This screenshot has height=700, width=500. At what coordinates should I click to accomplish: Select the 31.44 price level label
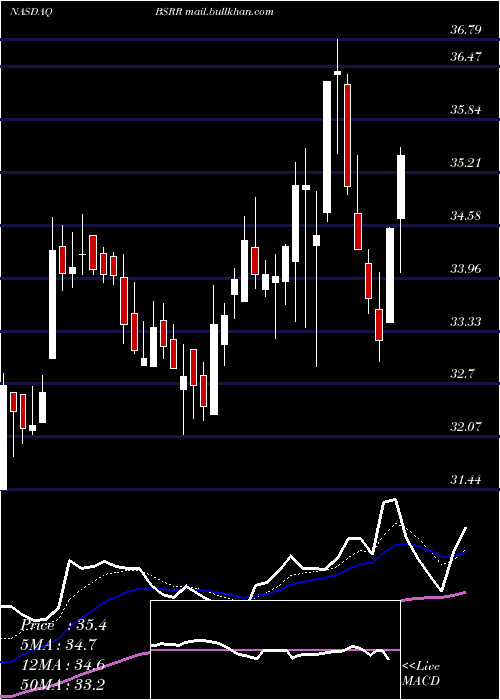466,480
